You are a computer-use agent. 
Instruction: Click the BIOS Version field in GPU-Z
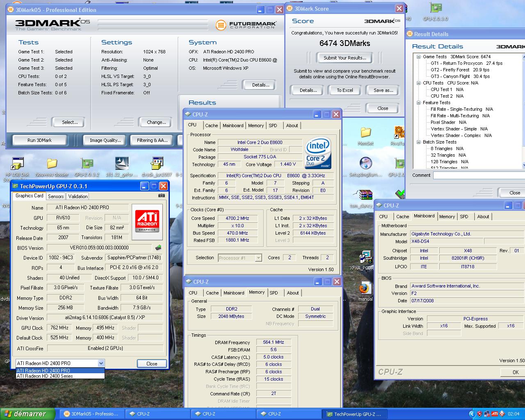tap(99, 248)
